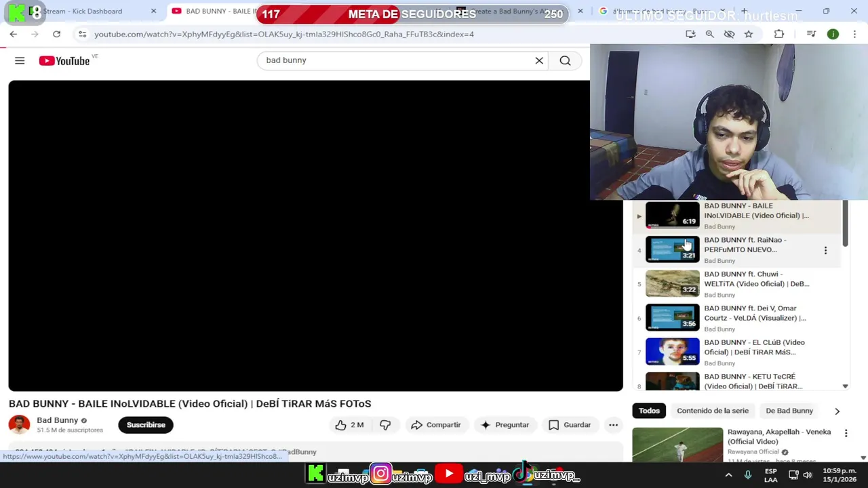
Task: Show more chips with the right arrow
Action: pyautogui.click(x=837, y=411)
